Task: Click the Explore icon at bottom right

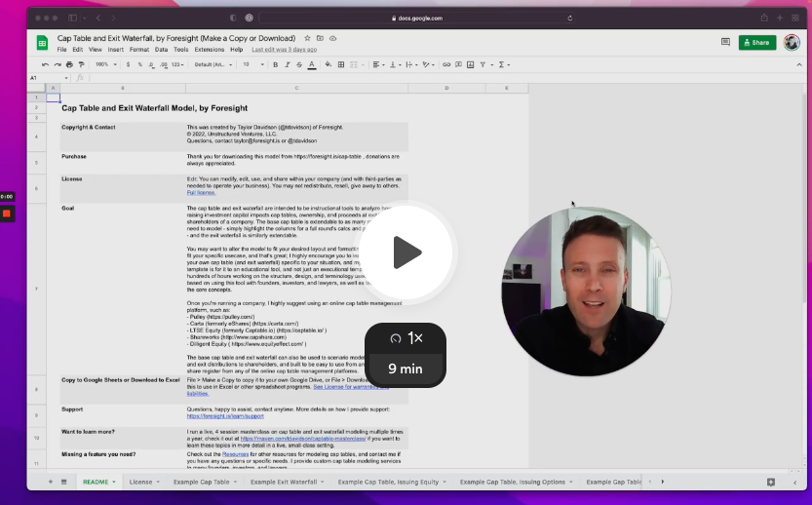Action: pyautogui.click(x=770, y=482)
